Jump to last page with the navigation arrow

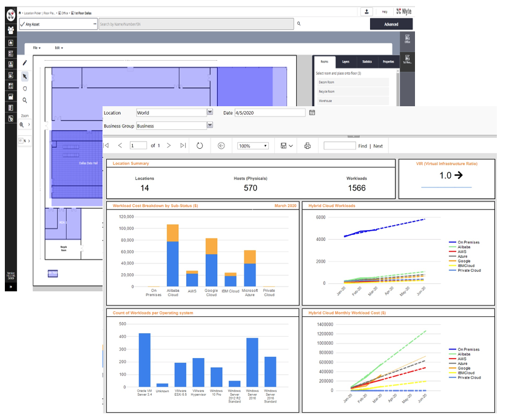pyautogui.click(x=183, y=146)
